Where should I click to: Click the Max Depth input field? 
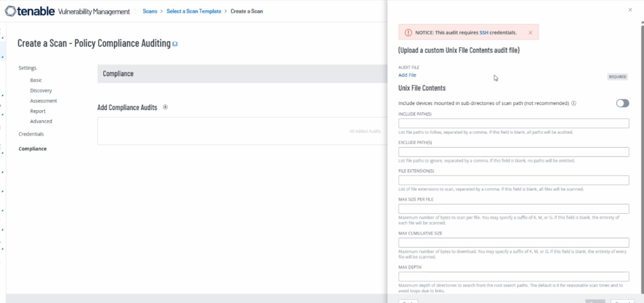click(x=513, y=277)
